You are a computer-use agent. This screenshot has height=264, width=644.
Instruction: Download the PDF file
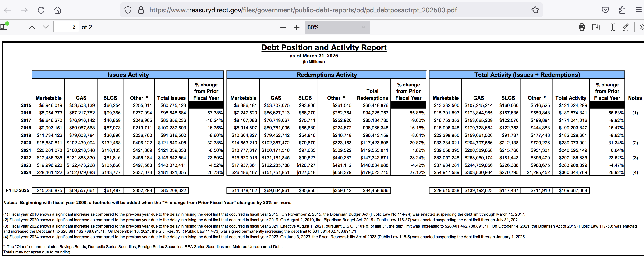[596, 27]
